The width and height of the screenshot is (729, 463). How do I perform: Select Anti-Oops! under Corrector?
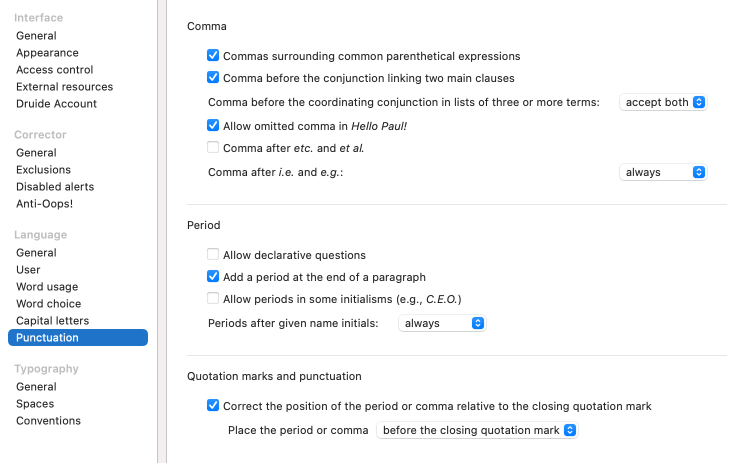(44, 204)
